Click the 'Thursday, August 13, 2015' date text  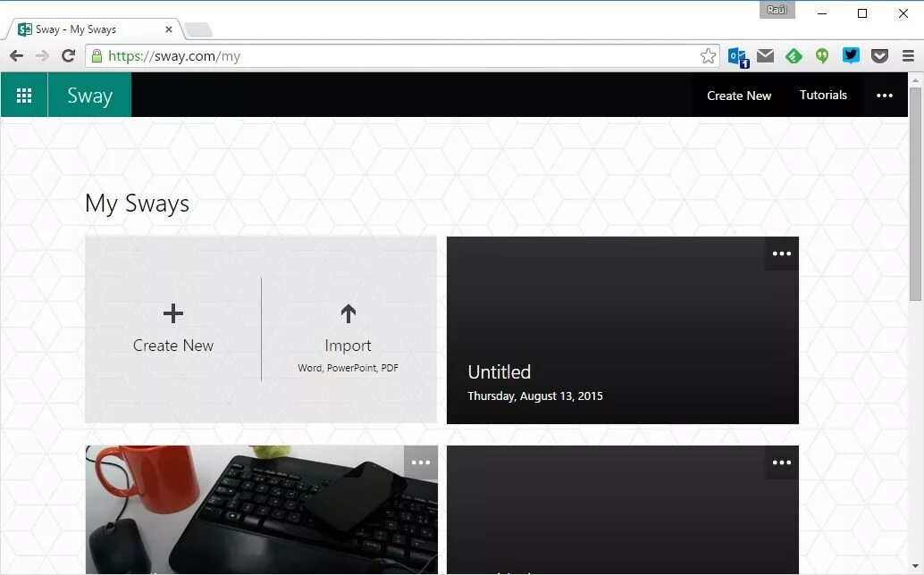[535, 396]
